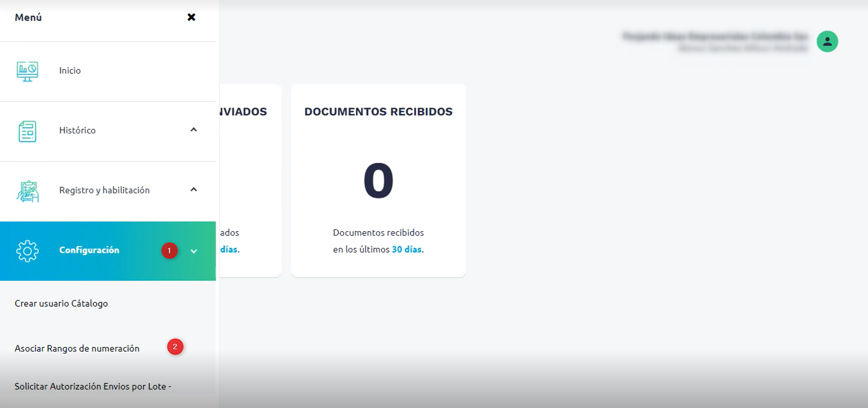This screenshot has height=408, width=868.
Task: Click the Inicio dashboard monitor icon
Action: 27,71
